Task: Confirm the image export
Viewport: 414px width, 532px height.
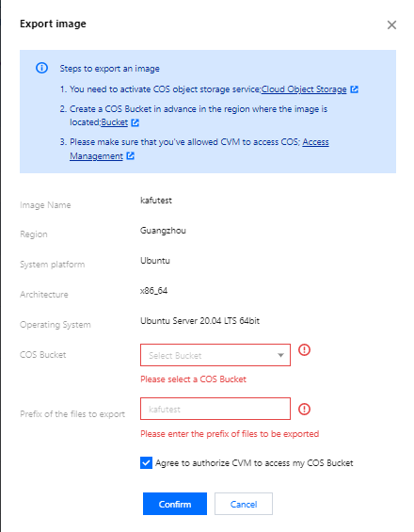Action: (x=175, y=504)
